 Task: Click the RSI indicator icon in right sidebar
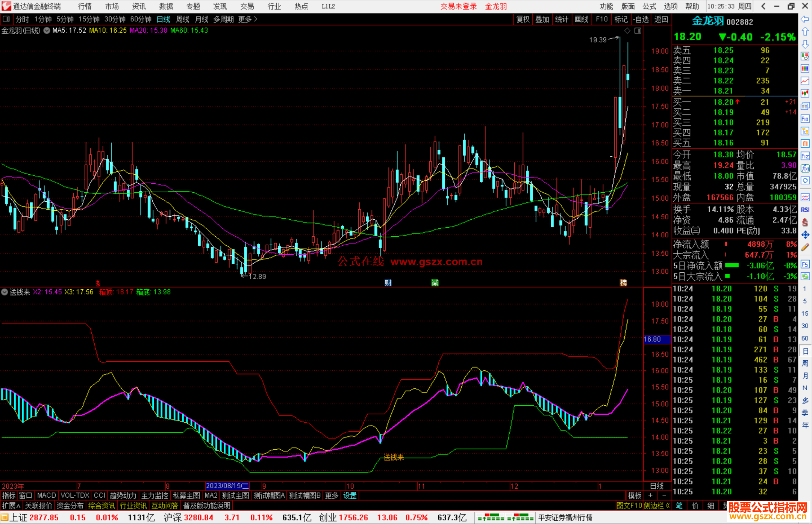point(805,210)
